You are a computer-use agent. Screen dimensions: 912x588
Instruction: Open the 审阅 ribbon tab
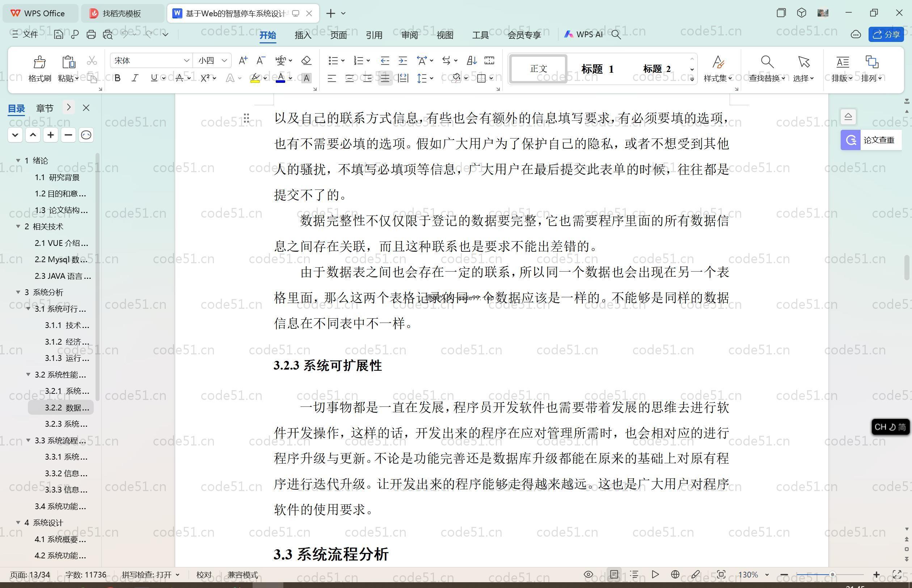[410, 35]
